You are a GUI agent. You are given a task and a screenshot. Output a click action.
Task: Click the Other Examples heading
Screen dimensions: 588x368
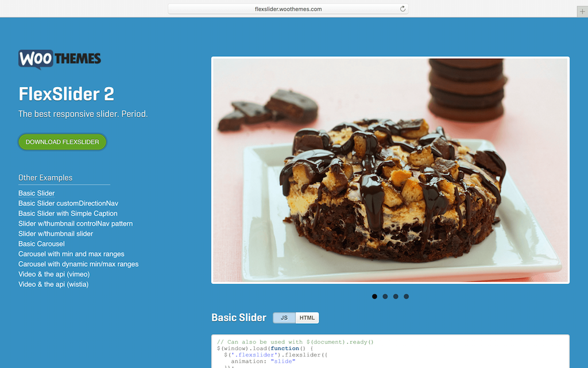45,178
